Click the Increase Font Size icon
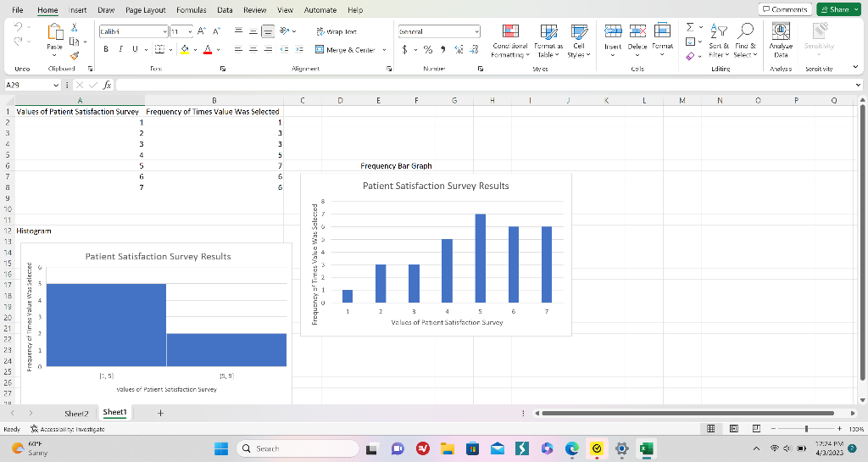 (x=203, y=31)
